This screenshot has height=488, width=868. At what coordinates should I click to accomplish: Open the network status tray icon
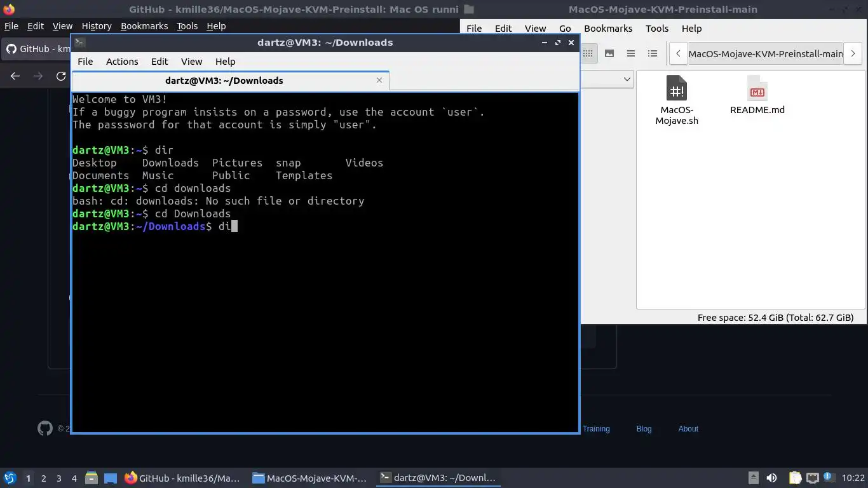(812, 478)
